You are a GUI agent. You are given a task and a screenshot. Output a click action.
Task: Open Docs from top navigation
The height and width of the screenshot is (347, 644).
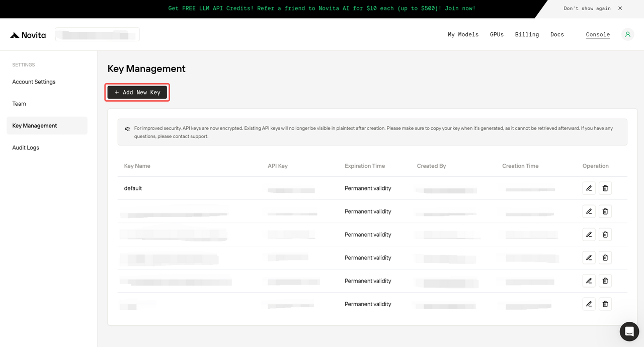click(557, 35)
